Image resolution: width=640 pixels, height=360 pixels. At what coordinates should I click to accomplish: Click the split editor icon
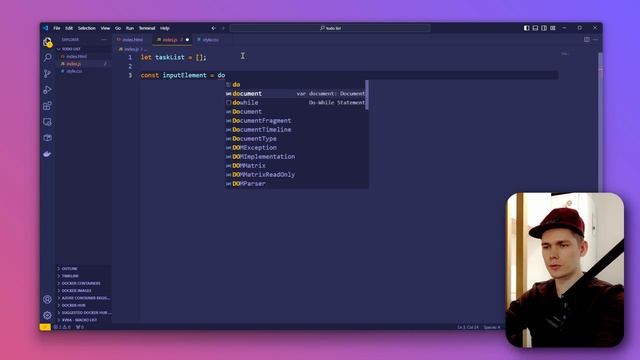click(587, 40)
